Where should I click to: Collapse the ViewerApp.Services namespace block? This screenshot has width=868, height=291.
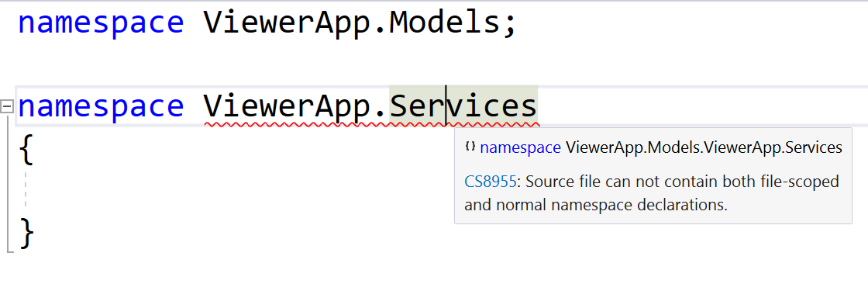coord(7,106)
